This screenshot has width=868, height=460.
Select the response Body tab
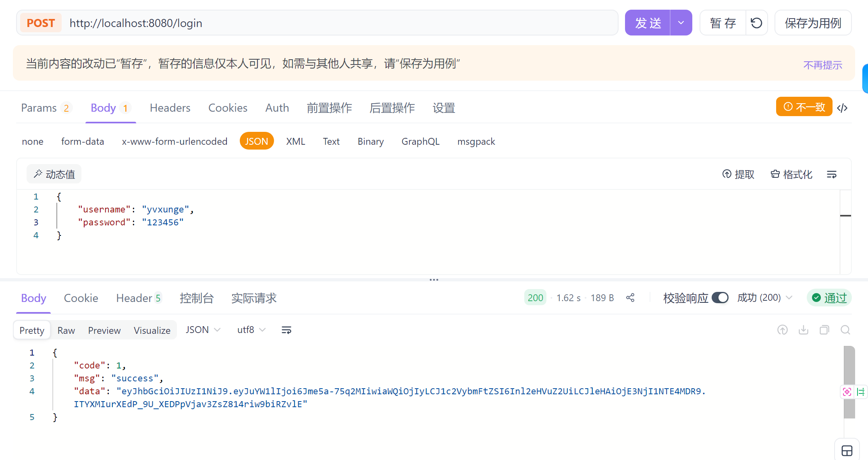[33, 298]
